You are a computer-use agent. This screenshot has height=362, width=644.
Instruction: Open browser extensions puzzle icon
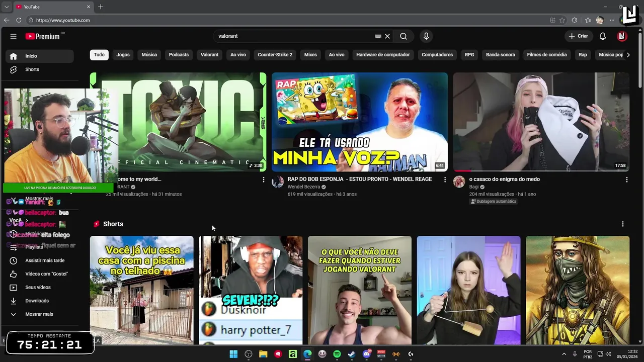[x=575, y=20]
